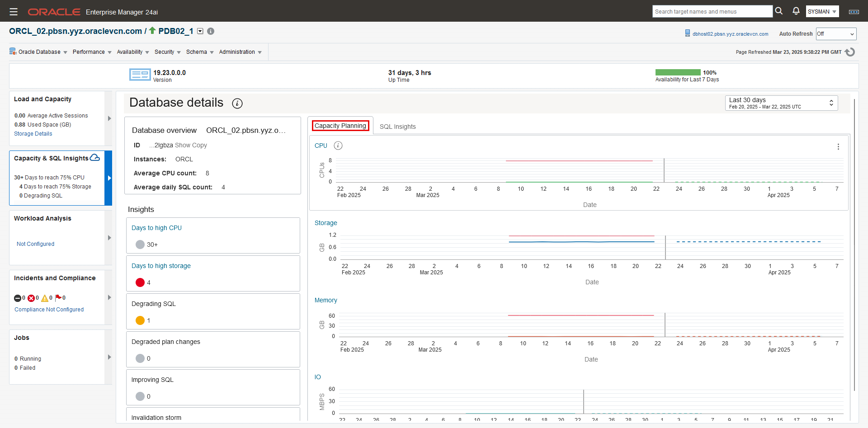The image size is (868, 428).
Task: Click the keyboard shortcuts icon in the top bar
Action: 854,12
